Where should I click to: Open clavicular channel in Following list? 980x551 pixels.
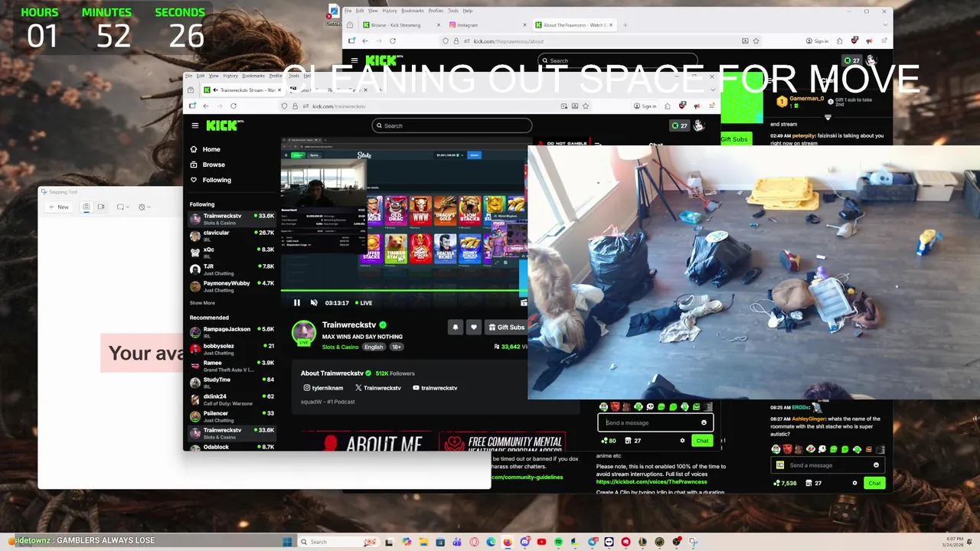(232, 236)
